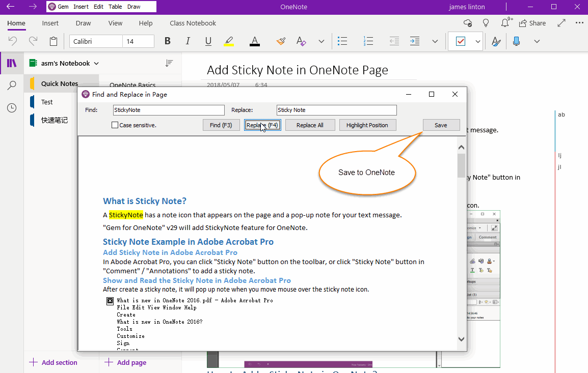Click the Replace (F4) button
The width and height of the screenshot is (588, 373).
tap(262, 125)
